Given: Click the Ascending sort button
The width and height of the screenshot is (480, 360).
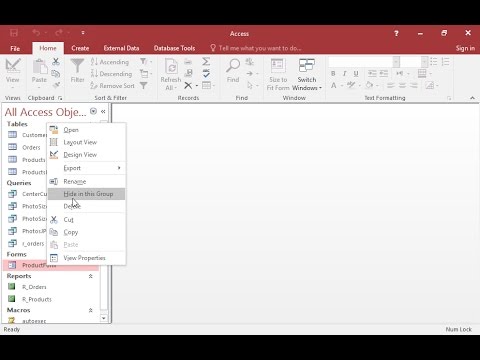Looking at the screenshot, I should coord(110,62).
